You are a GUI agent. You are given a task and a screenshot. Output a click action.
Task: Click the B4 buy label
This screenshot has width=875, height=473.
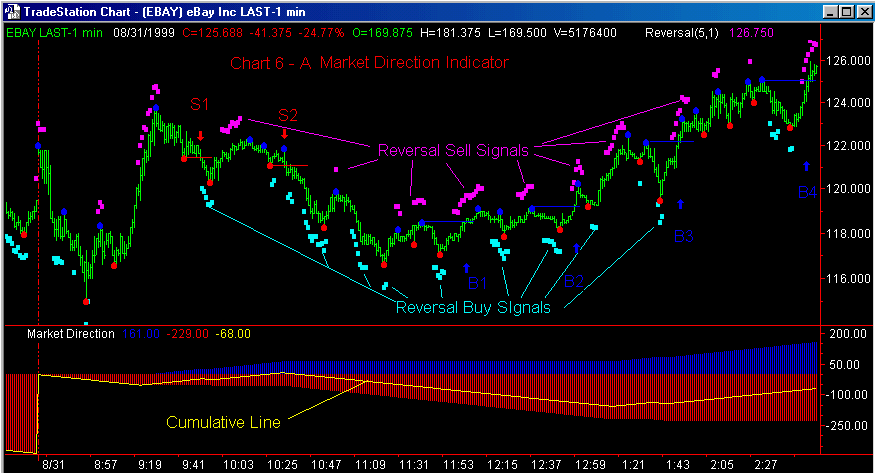807,192
